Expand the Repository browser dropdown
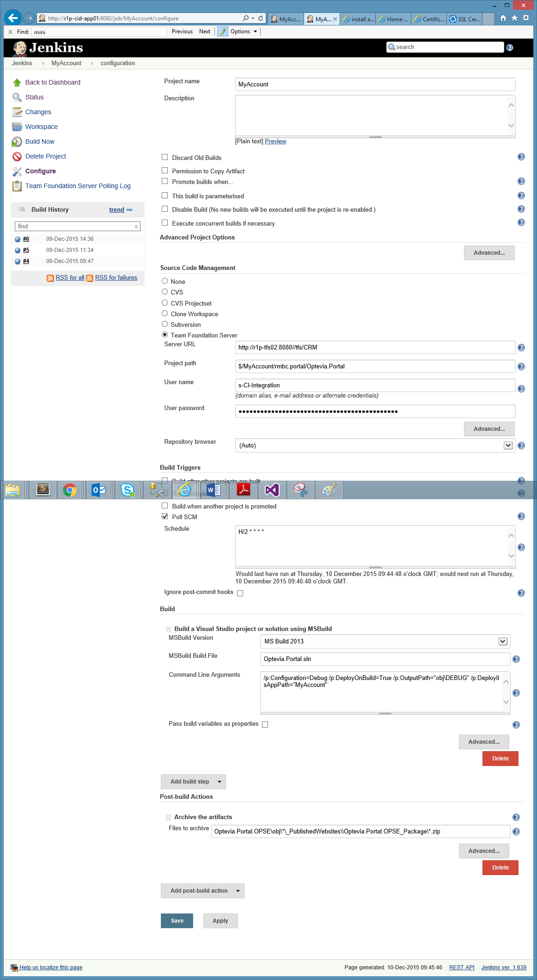The width and height of the screenshot is (537, 980). tap(508, 446)
